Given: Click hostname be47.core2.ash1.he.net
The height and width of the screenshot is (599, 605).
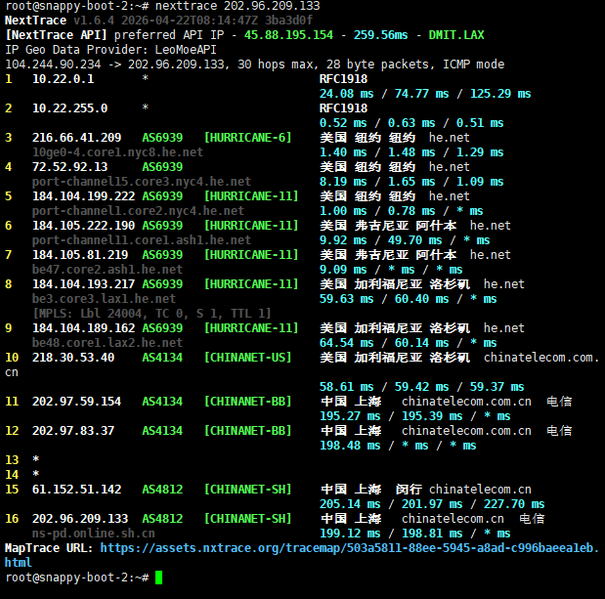Looking at the screenshot, I should 107,270.
